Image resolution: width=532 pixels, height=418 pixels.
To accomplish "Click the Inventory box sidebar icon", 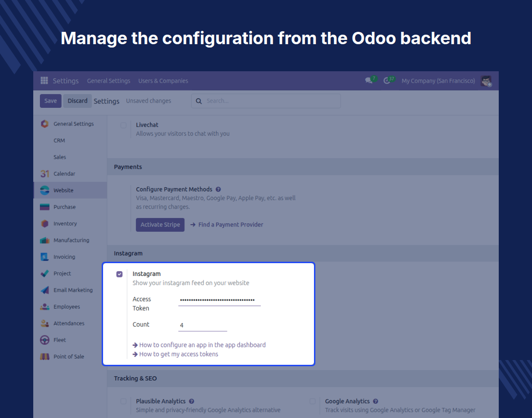I will point(45,224).
